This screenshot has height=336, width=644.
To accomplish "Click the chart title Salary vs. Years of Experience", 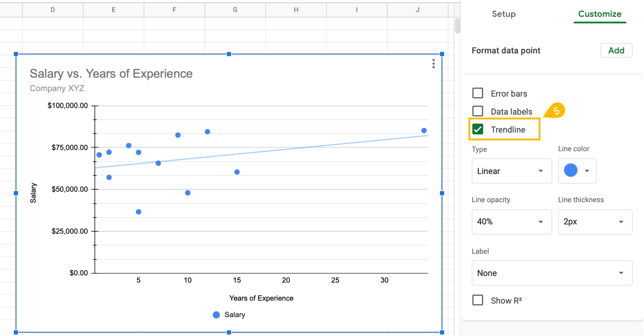I will [x=111, y=74].
